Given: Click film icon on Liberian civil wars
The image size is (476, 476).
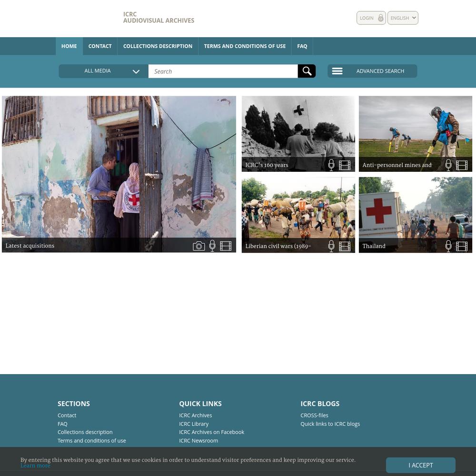Looking at the screenshot, I should (x=345, y=246).
